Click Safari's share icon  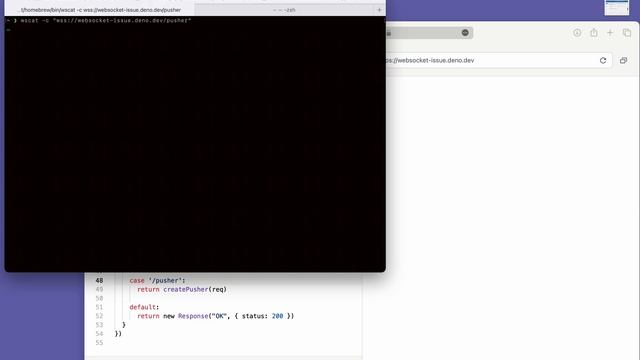tap(593, 33)
